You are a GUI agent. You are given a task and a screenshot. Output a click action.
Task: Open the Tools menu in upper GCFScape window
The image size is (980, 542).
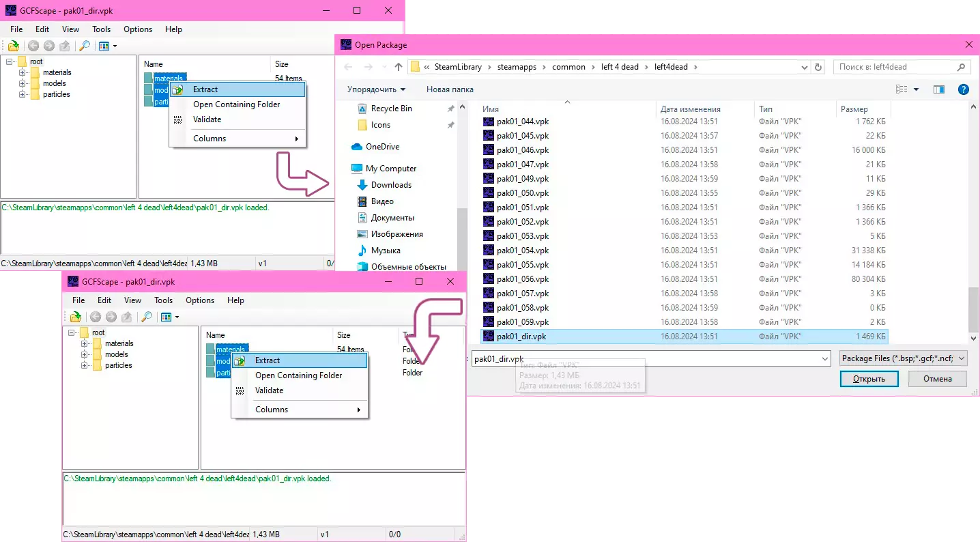102,29
